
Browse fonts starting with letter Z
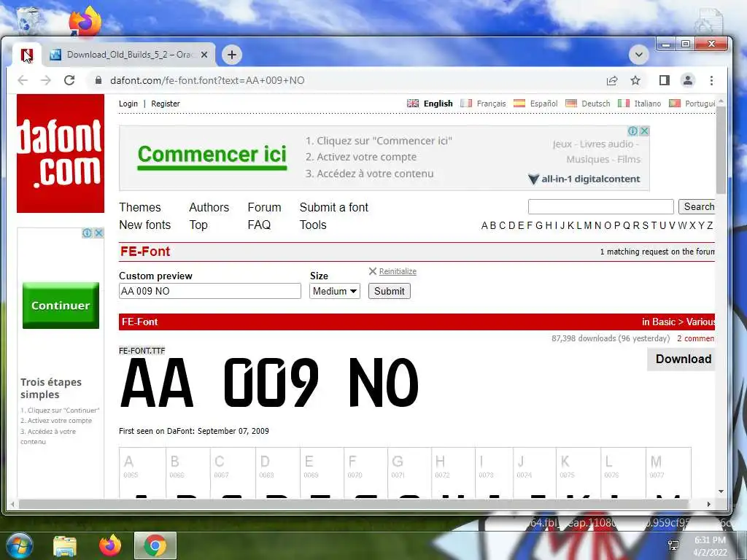click(x=710, y=225)
